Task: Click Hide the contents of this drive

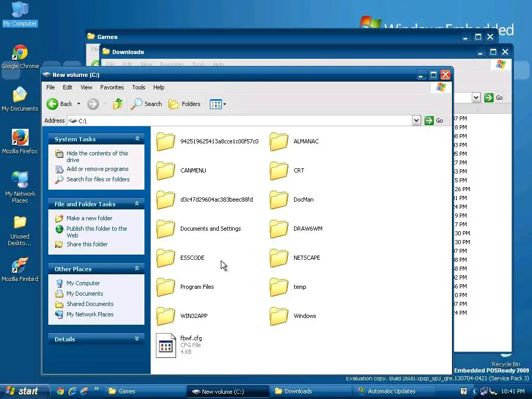Action: click(97, 156)
